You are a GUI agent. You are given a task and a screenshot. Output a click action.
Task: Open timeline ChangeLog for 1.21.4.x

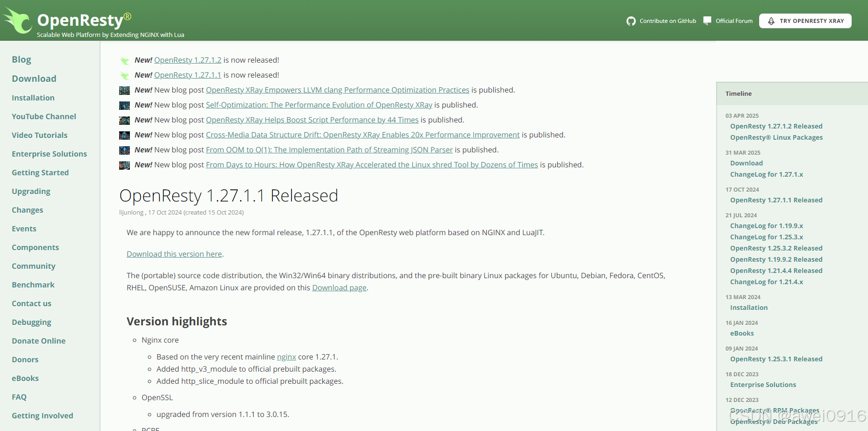(x=767, y=282)
